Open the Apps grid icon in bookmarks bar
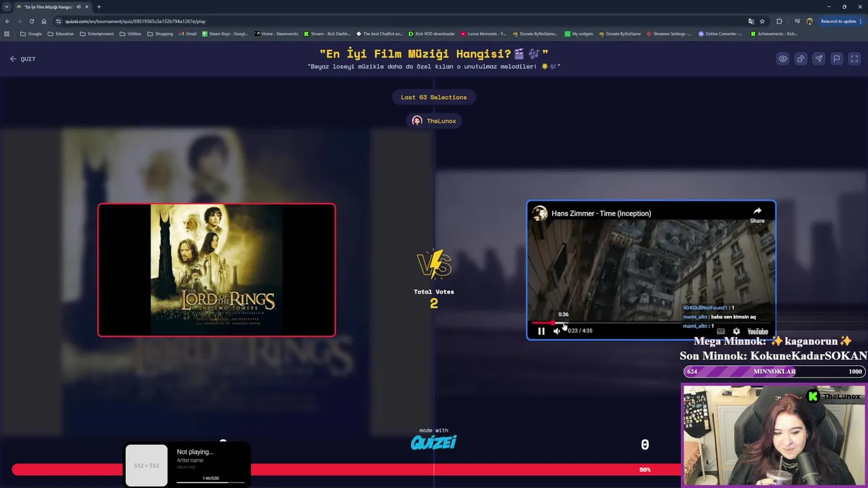 (x=7, y=34)
